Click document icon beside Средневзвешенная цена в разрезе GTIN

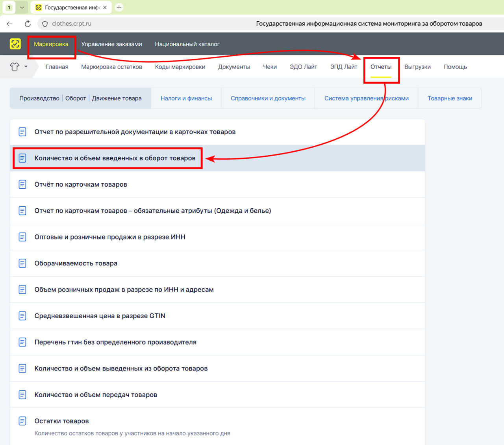tap(22, 316)
